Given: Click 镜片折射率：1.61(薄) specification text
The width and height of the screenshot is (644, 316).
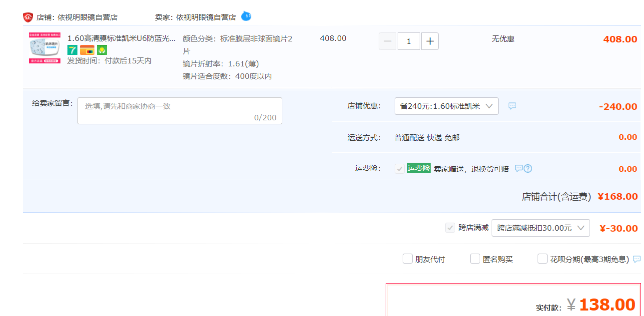Looking at the screenshot, I should (221, 63).
